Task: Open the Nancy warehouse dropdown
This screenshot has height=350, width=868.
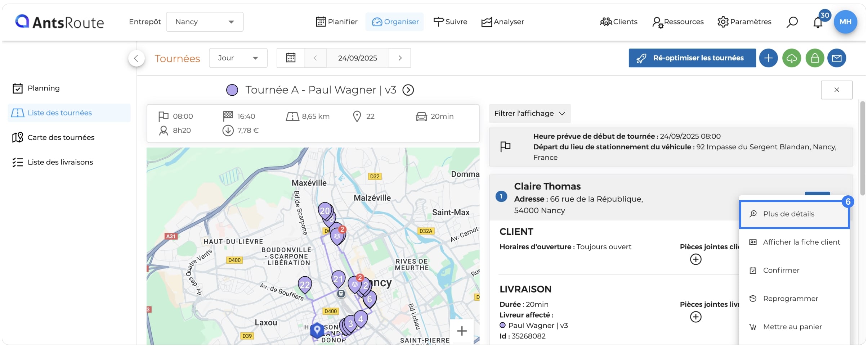Action: click(205, 22)
